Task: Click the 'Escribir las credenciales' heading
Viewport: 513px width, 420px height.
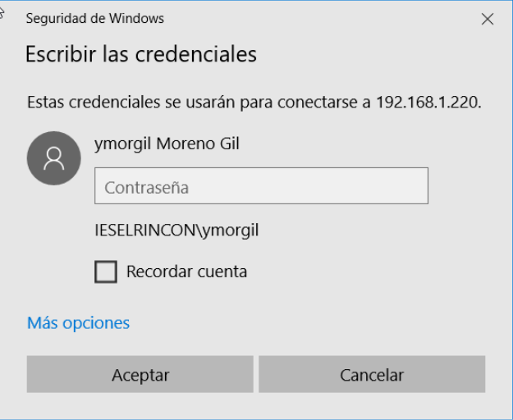Action: (141, 54)
